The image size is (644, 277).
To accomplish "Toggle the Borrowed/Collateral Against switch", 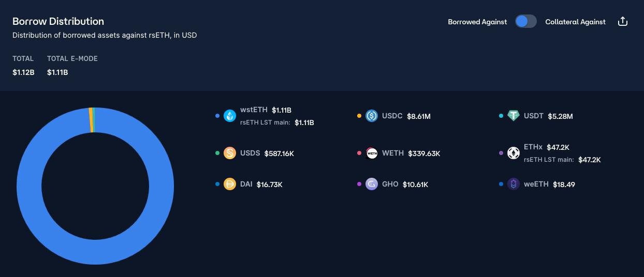I will click(x=526, y=22).
